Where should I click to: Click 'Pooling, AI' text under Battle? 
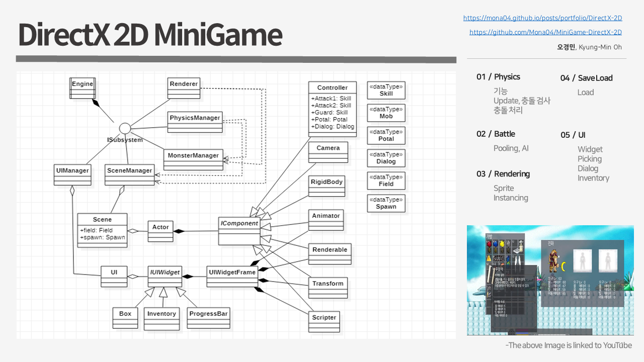[x=511, y=148]
